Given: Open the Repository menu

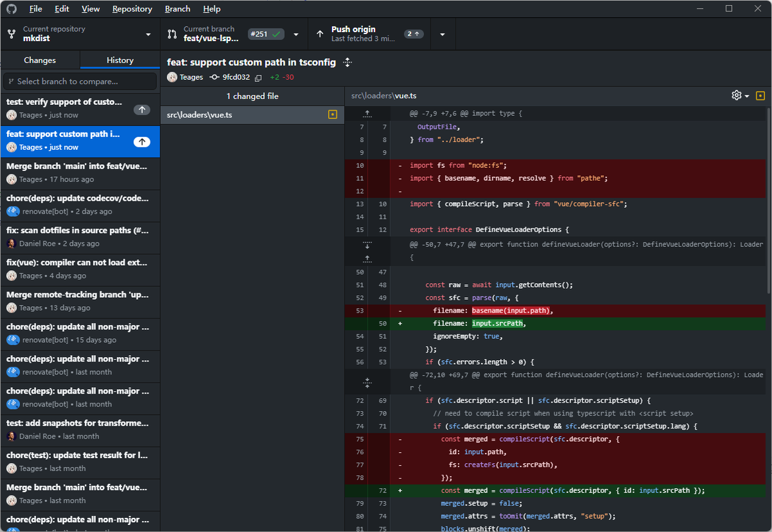Looking at the screenshot, I should pos(132,8).
